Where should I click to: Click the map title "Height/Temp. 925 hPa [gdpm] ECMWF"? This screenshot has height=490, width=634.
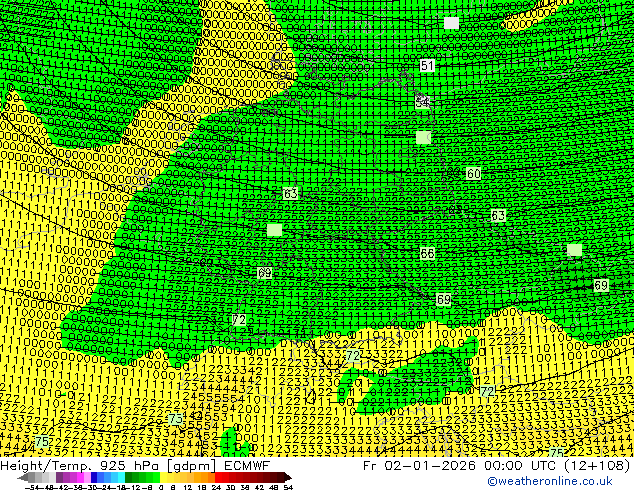click(x=135, y=465)
